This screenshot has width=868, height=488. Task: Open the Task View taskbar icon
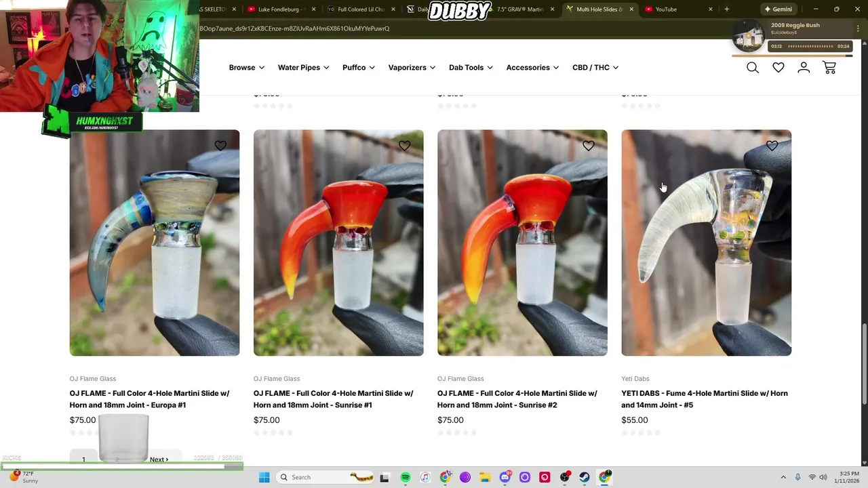point(384,477)
